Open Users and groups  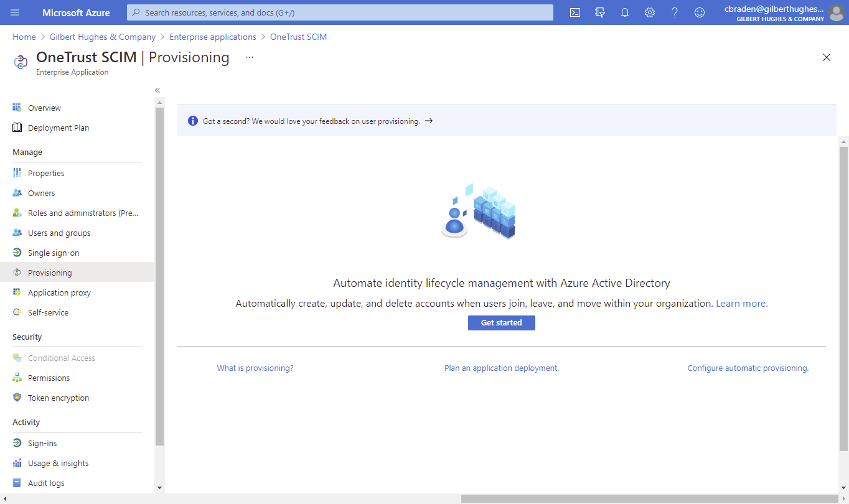[59, 233]
